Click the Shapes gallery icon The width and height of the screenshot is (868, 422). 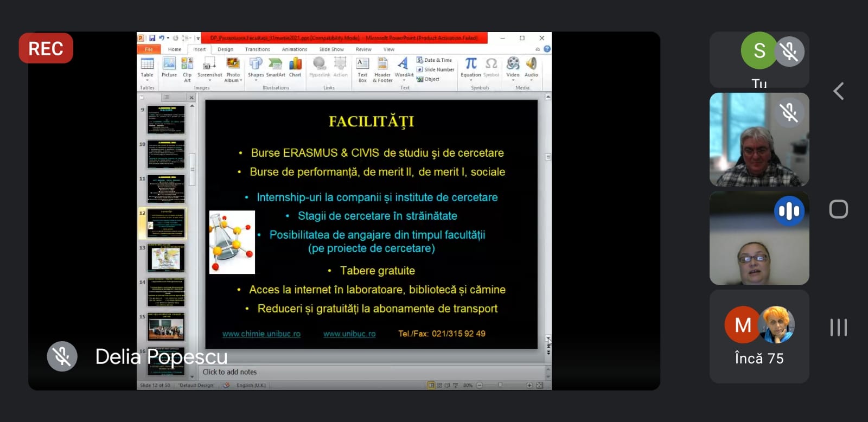256,63
